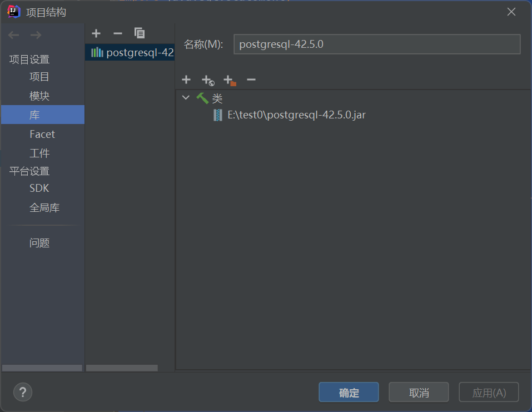Click the green hammer classes icon

202,98
